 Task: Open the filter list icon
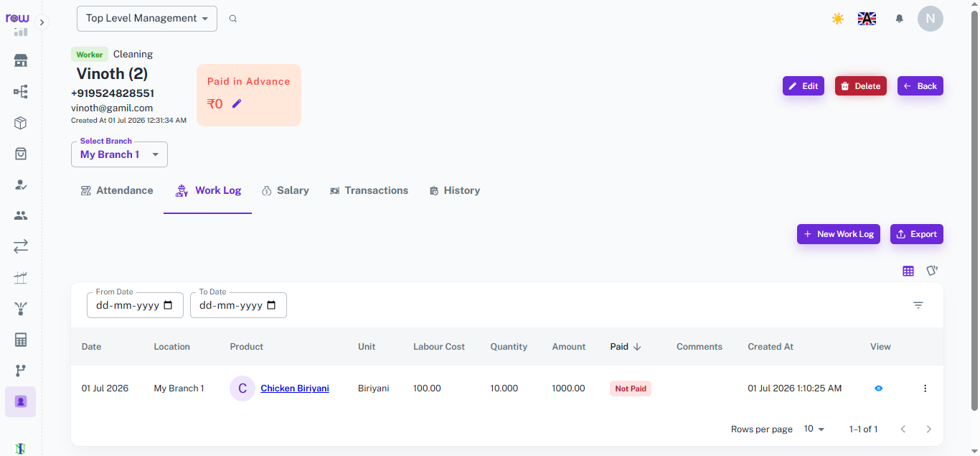coord(918,305)
